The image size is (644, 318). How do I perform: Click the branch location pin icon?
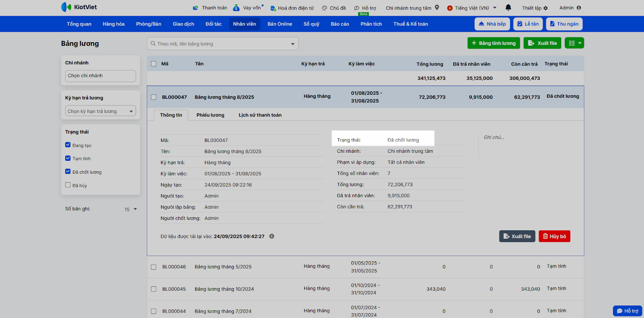click(x=437, y=8)
